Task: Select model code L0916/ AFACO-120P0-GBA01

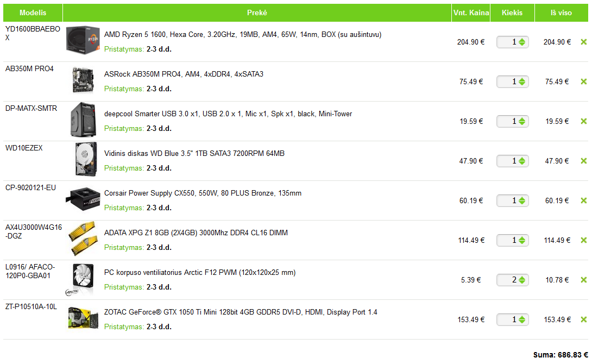Action: pos(30,271)
